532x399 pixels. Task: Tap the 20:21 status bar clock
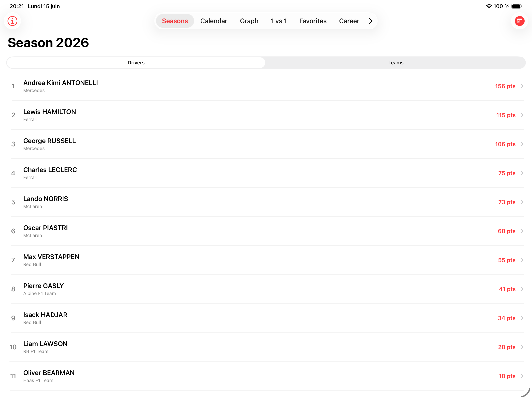[17, 6]
